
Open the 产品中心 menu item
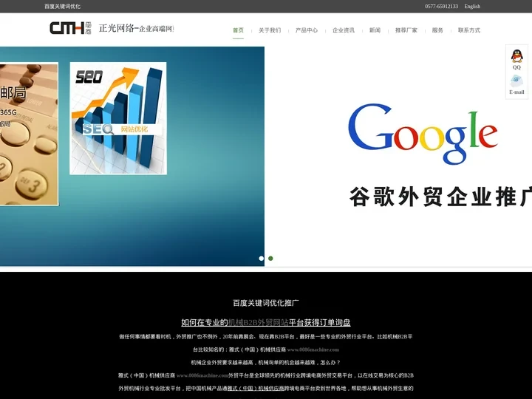pyautogui.click(x=307, y=30)
